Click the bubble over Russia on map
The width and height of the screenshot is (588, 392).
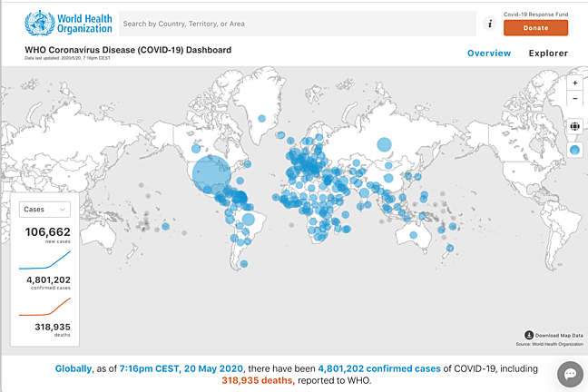tap(384, 143)
